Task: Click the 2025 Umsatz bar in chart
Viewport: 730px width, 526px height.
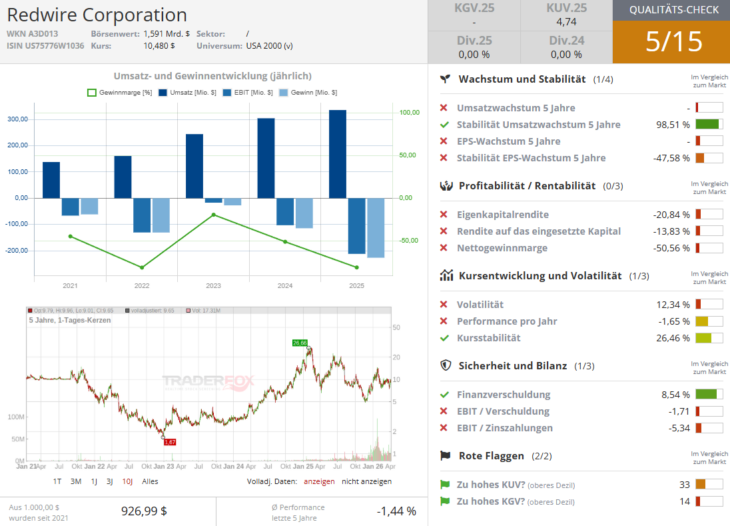Action: (x=338, y=153)
